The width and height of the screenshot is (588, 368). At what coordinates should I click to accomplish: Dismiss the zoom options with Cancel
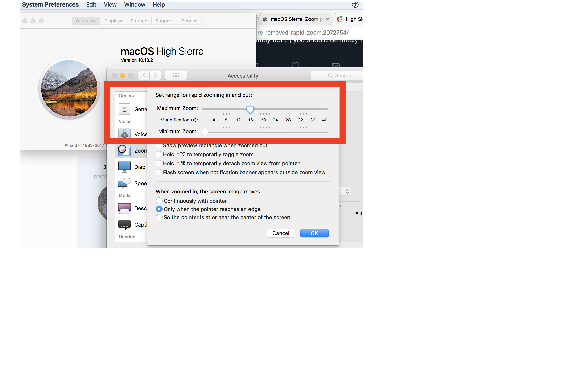[281, 233]
